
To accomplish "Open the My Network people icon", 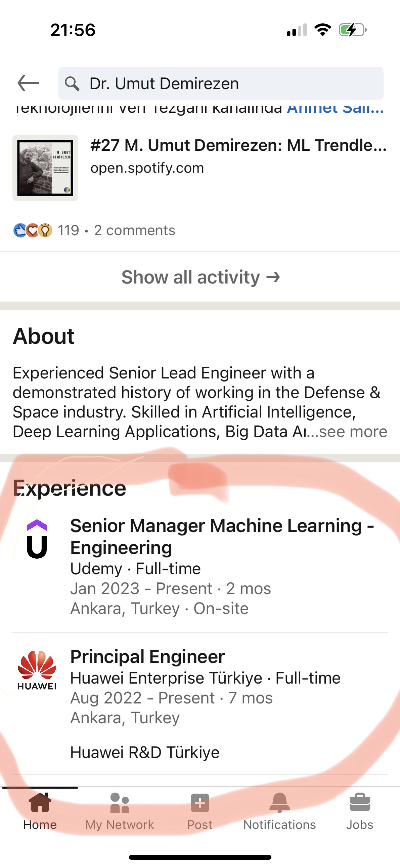I will pos(119,803).
